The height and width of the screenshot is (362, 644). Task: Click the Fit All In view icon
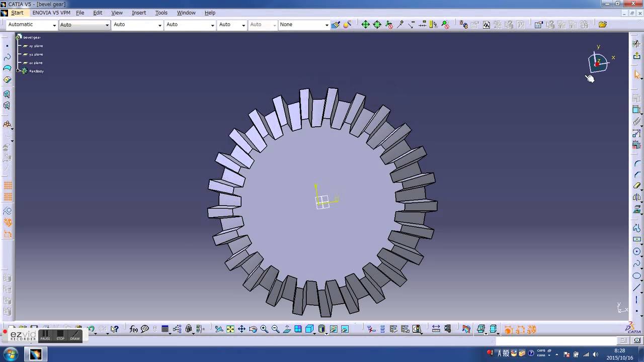tap(230, 329)
